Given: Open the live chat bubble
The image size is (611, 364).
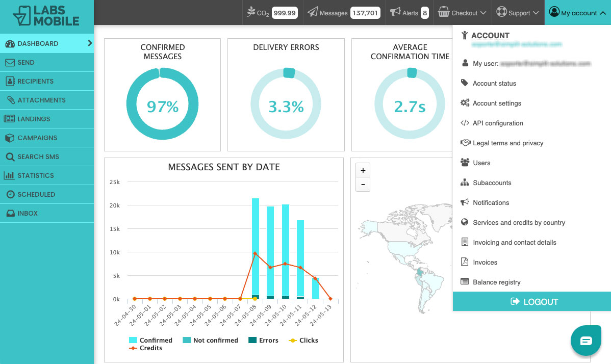Looking at the screenshot, I should (x=585, y=340).
